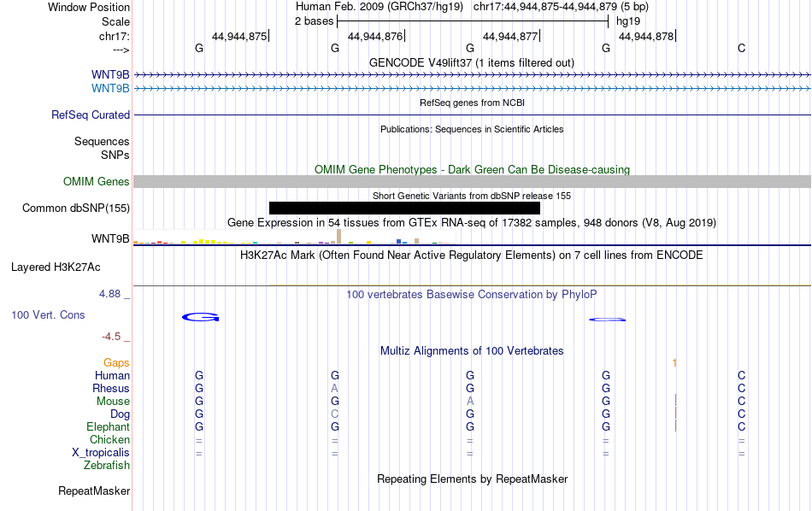Click the Publications Sequences in Articles title
This screenshot has height=511, width=812.
[x=471, y=129]
